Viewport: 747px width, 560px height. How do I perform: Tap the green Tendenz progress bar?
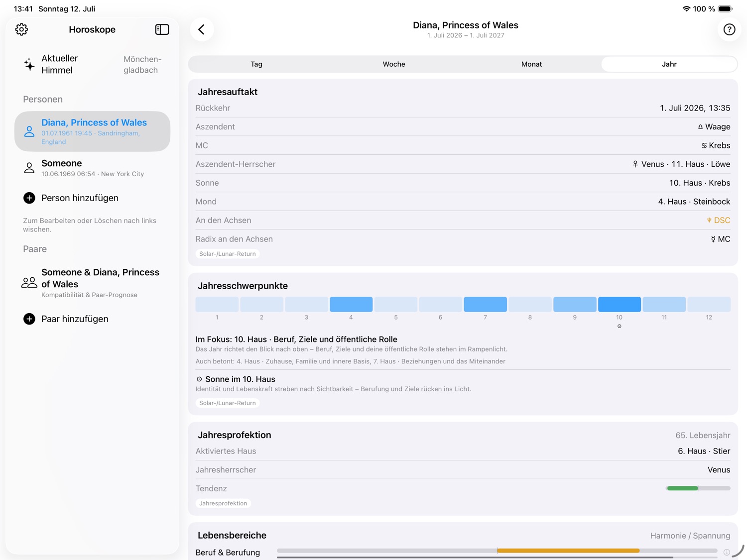click(x=698, y=488)
